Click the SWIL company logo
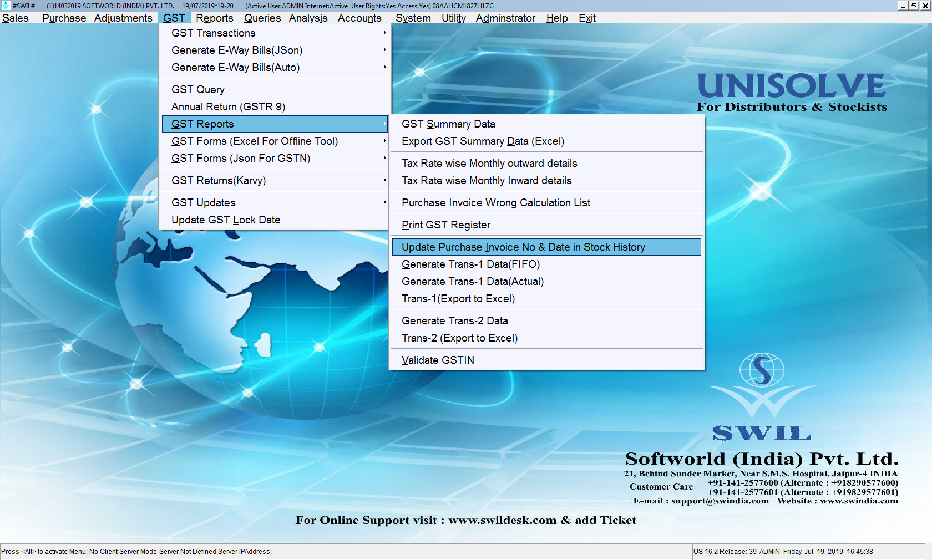This screenshot has width=932, height=560. coord(762,397)
